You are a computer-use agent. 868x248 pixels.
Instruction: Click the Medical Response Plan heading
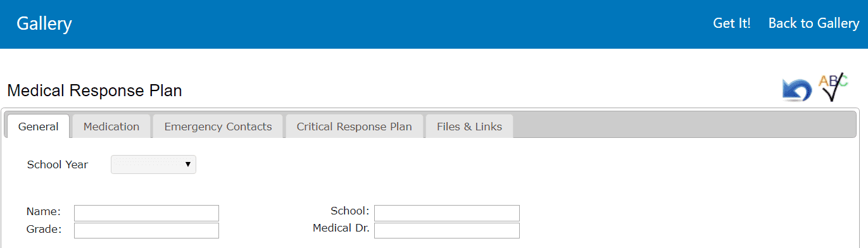[x=94, y=90]
